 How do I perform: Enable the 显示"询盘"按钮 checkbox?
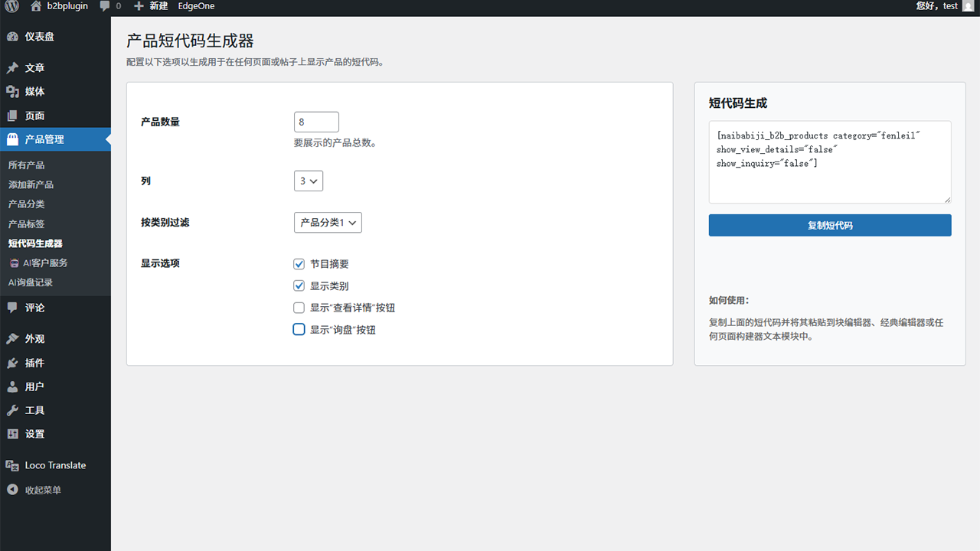pyautogui.click(x=299, y=329)
